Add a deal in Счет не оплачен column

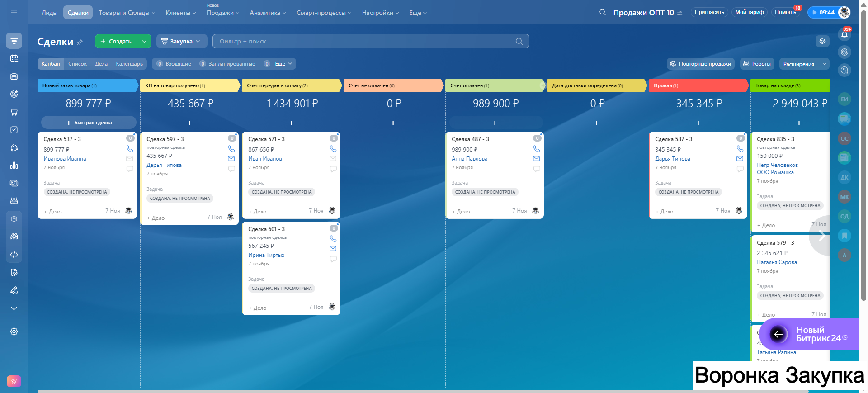393,123
